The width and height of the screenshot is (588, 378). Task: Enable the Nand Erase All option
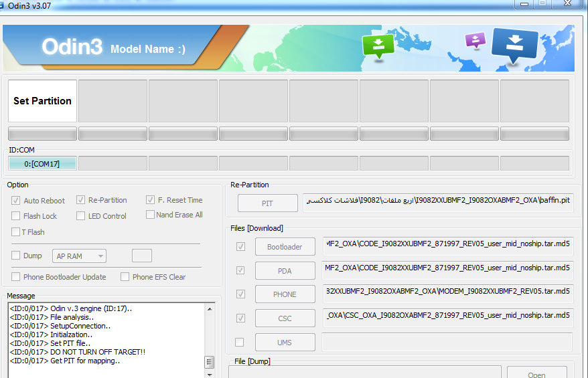151,215
